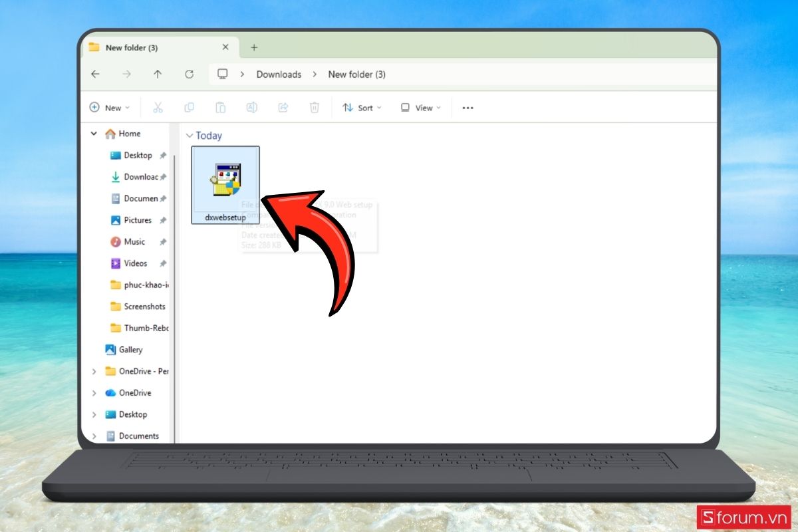The height and width of the screenshot is (532, 798).
Task: Click the This PC monitor icon in address bar
Action: tap(223, 74)
